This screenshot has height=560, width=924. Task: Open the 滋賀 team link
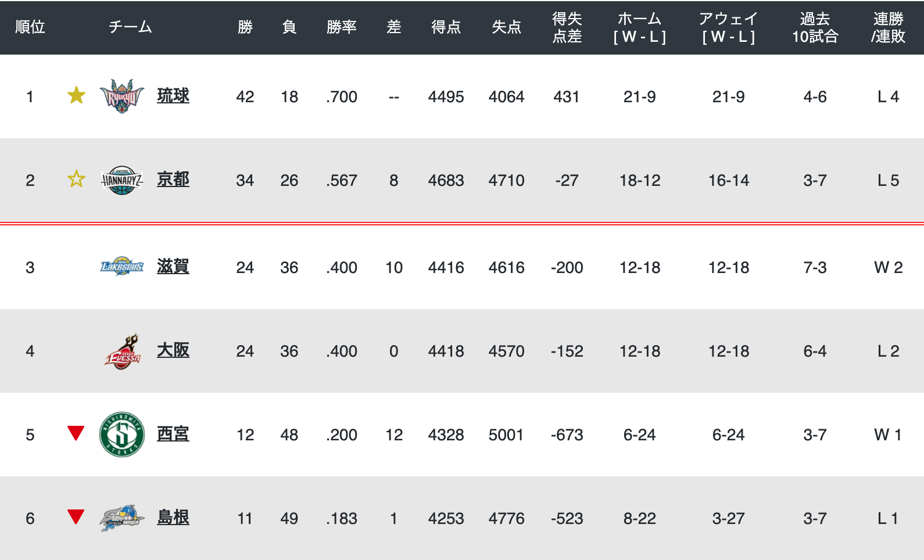coord(173,267)
